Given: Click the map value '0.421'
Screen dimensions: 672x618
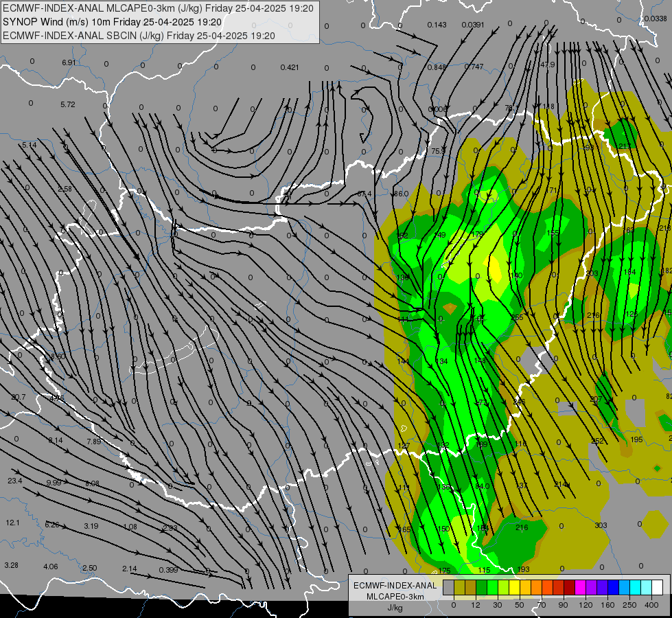Looking at the screenshot, I should pyautogui.click(x=290, y=67).
